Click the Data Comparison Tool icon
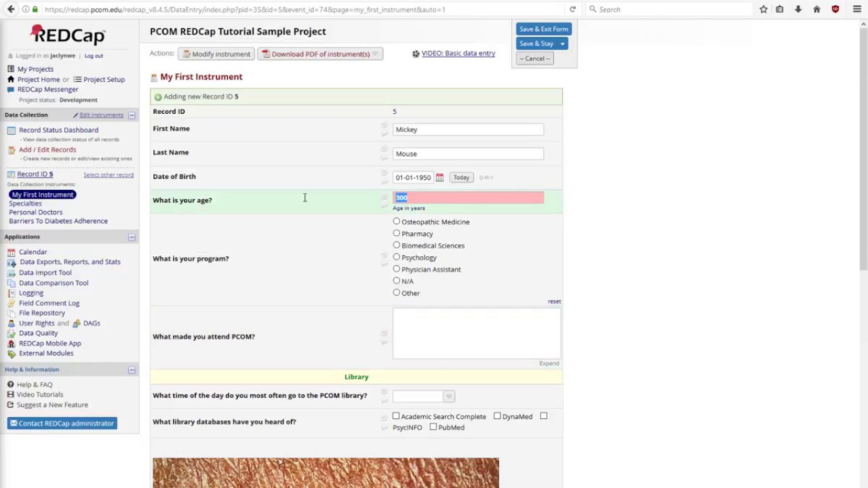 point(11,283)
